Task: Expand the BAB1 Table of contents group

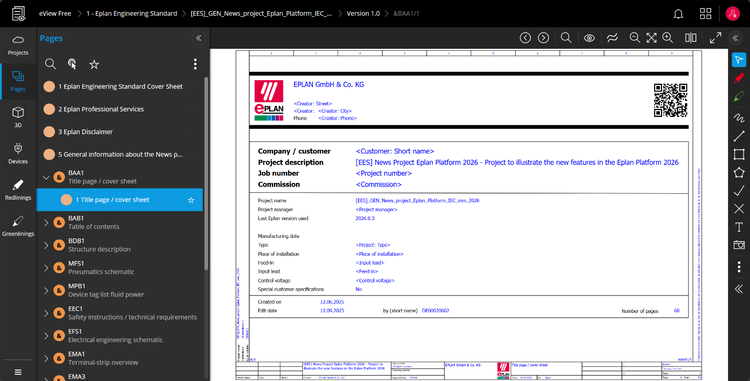Action: (x=46, y=222)
